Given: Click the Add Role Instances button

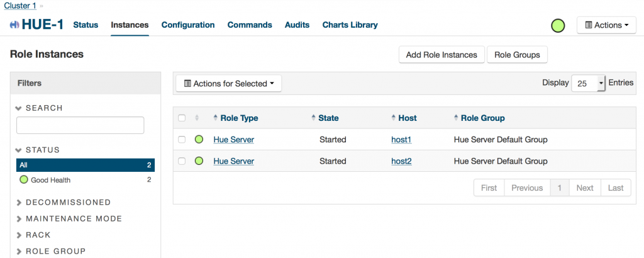Looking at the screenshot, I should click(x=441, y=55).
